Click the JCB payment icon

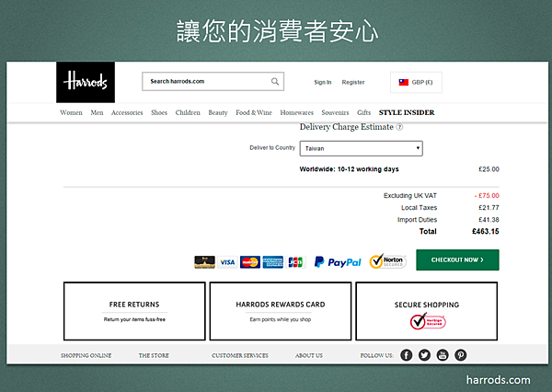[x=295, y=262]
